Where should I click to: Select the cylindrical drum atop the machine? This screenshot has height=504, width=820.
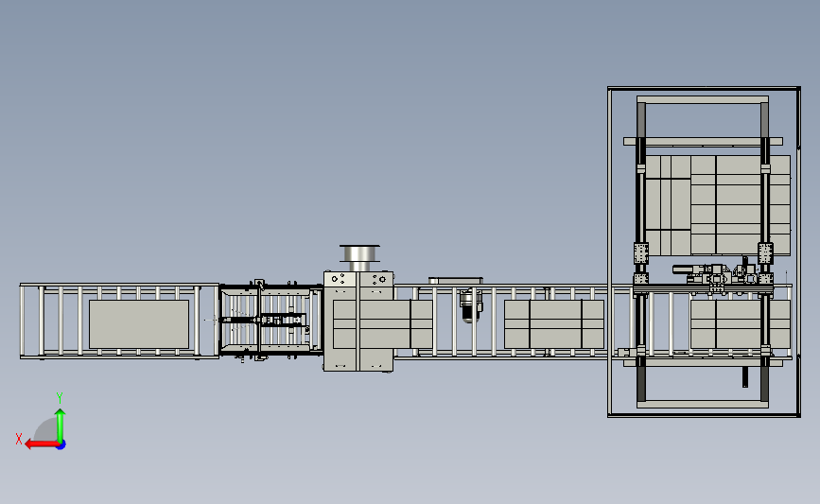click(x=359, y=258)
